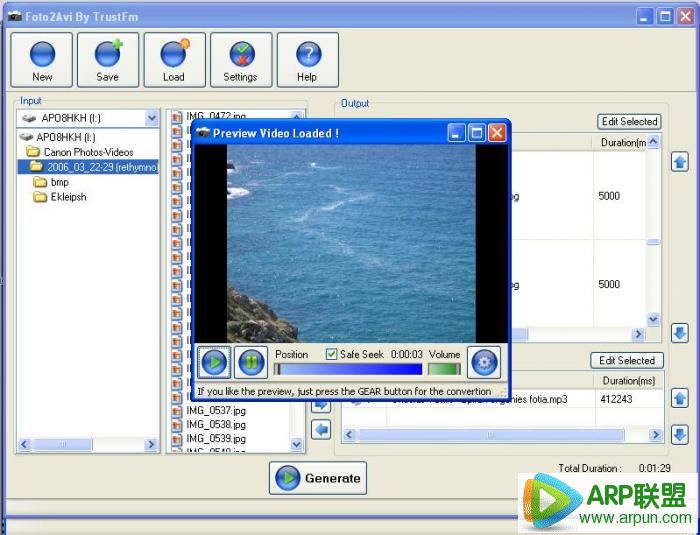Click the folder tree scroll right arrow

pyautogui.click(x=151, y=444)
